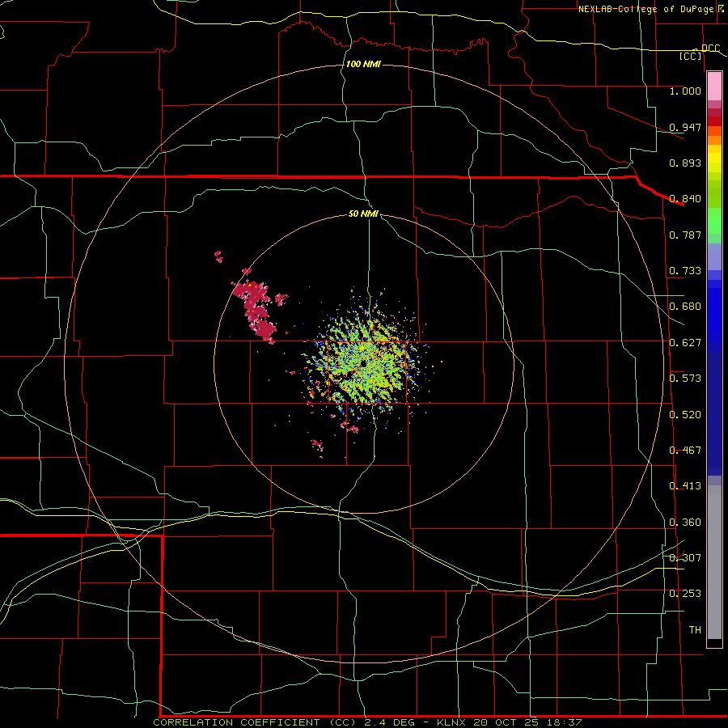
Task: Click the 100 NMI range ring label
Action: tap(363, 64)
